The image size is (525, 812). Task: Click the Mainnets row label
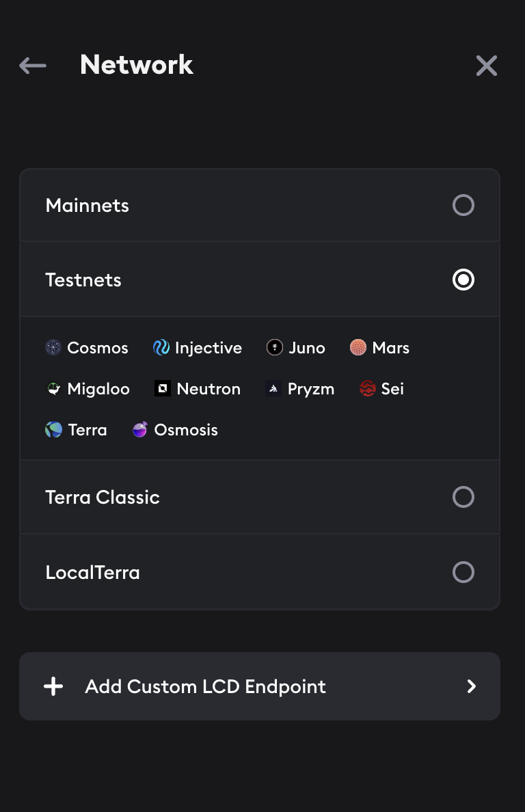click(x=87, y=205)
